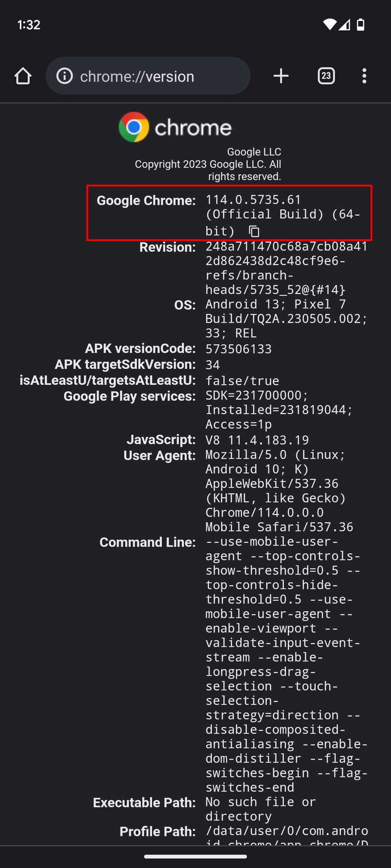The image size is (391, 868).
Task: Tap the Home icon in toolbar
Action: (23, 76)
